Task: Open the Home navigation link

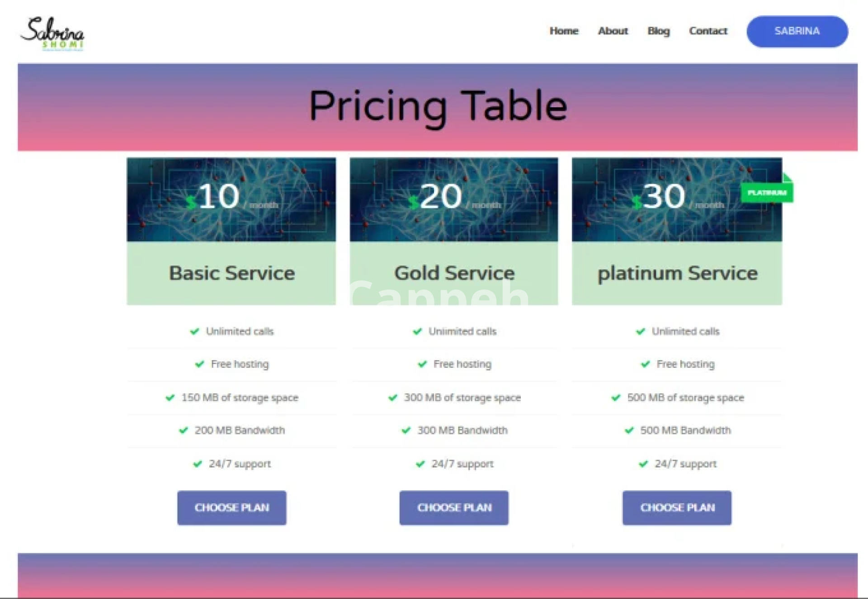Action: [564, 31]
